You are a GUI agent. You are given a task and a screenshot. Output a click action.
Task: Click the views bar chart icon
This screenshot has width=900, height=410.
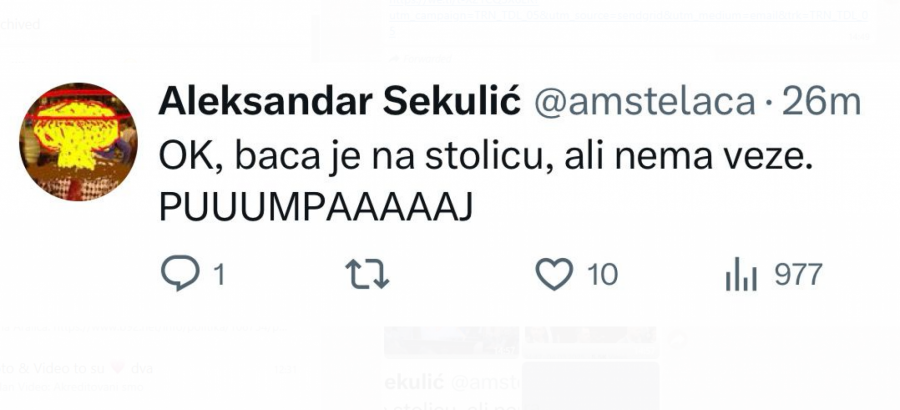[x=742, y=275]
